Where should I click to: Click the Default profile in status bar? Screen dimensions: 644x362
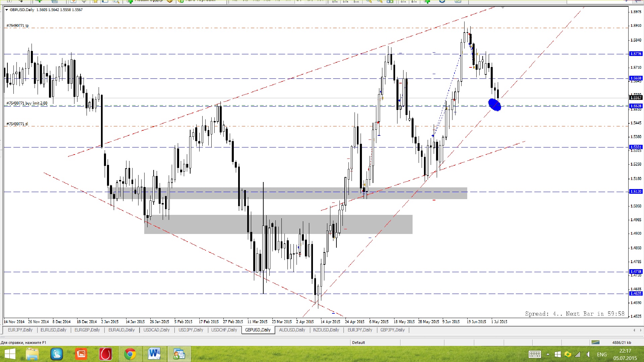(359, 342)
